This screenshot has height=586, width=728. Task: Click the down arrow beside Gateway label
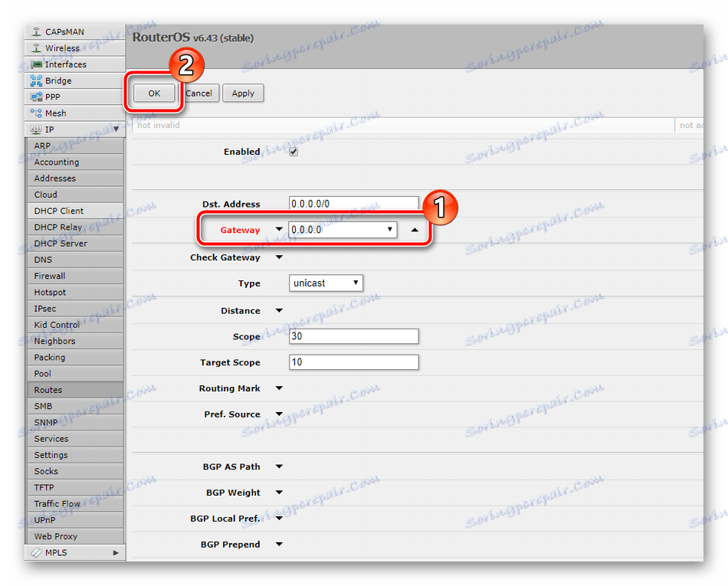tap(279, 229)
